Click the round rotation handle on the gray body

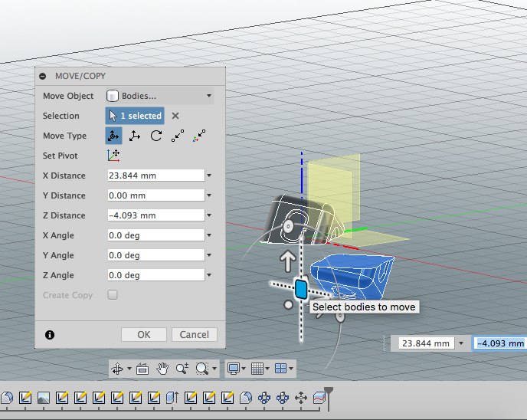[288, 226]
